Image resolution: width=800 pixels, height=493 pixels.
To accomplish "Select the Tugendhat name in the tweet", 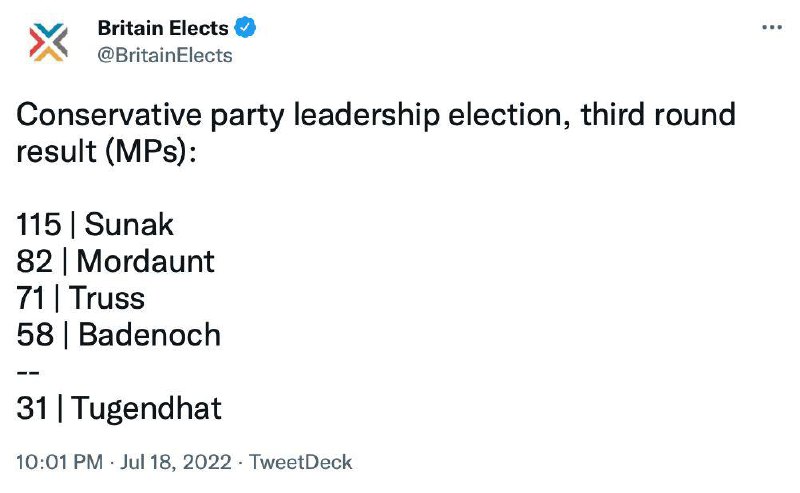I will pyautogui.click(x=146, y=409).
